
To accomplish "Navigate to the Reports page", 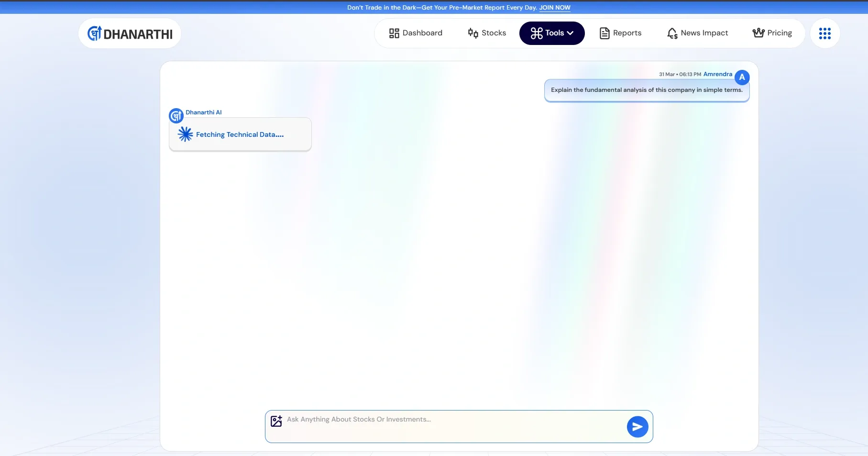I will coord(620,33).
